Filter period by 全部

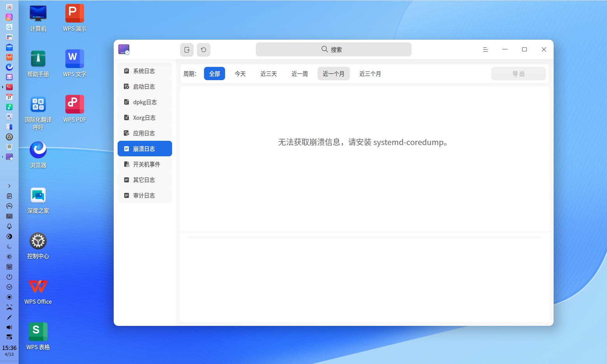pyautogui.click(x=215, y=73)
